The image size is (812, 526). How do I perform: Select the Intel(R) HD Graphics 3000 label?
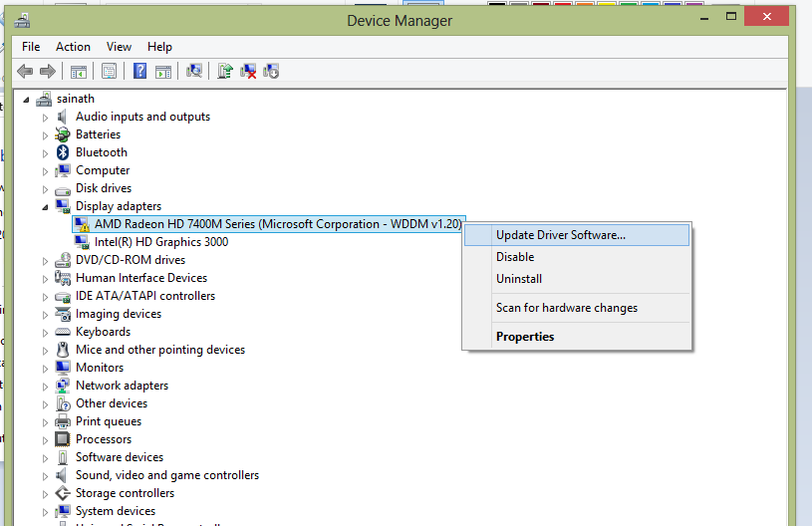[161, 242]
